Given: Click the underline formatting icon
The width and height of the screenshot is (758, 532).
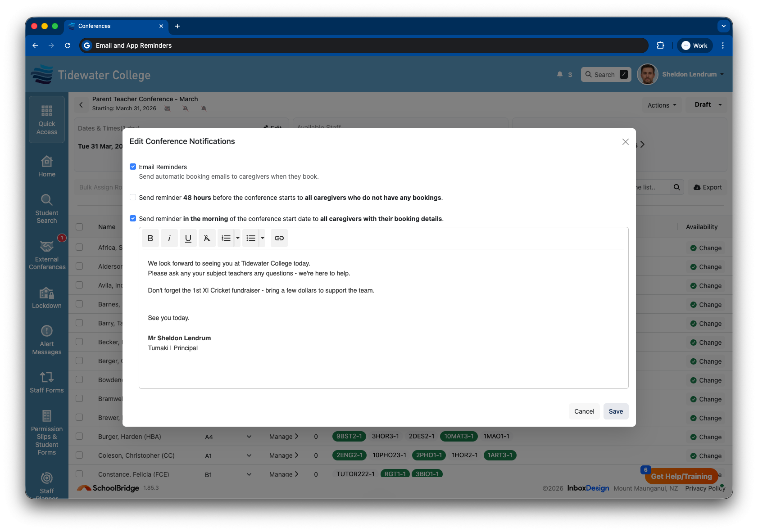Looking at the screenshot, I should [188, 238].
